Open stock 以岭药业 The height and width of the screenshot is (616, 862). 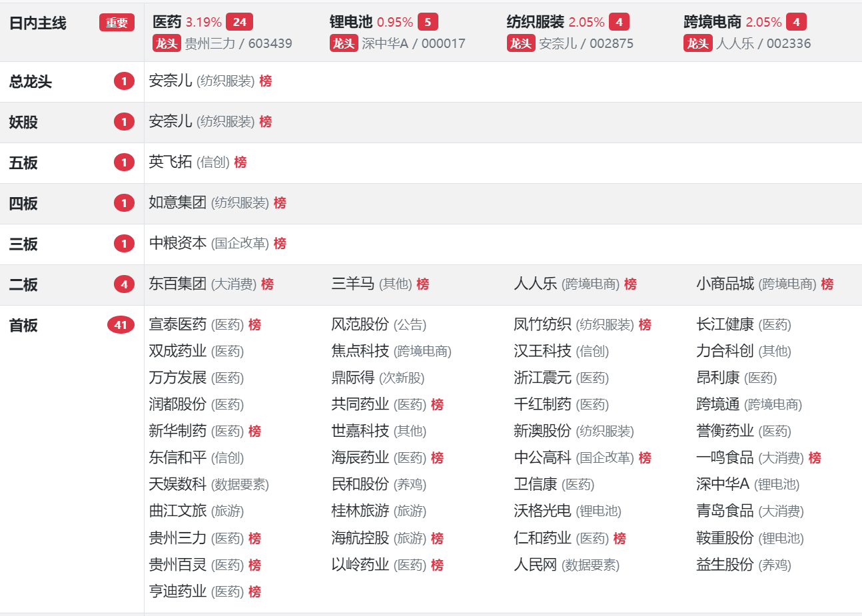click(x=360, y=565)
